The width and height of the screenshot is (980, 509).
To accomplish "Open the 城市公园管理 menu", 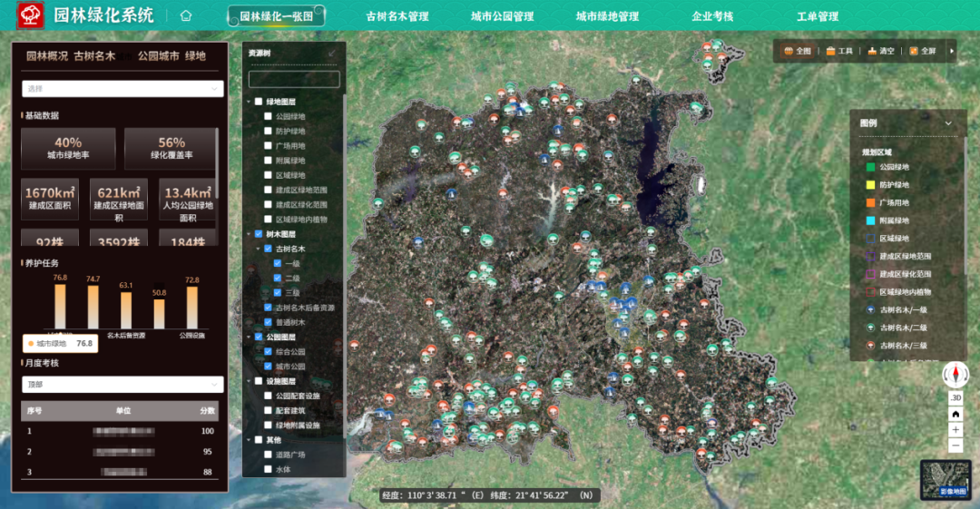I will coord(503,17).
